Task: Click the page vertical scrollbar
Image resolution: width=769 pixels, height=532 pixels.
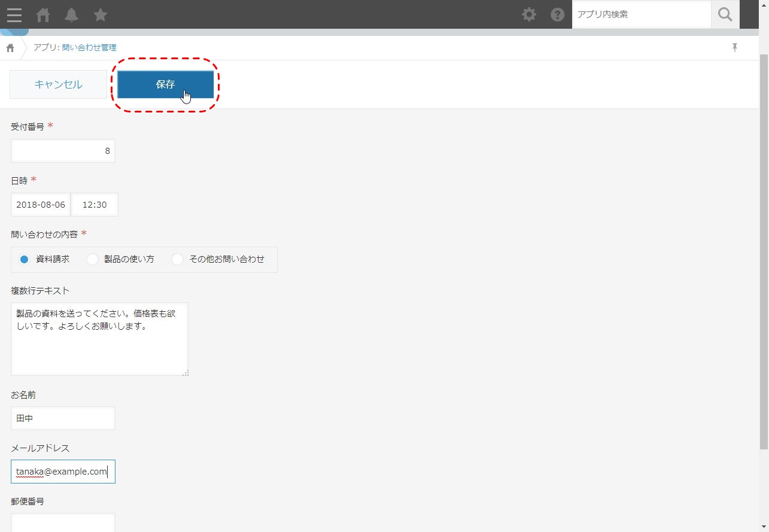Action: (764, 251)
